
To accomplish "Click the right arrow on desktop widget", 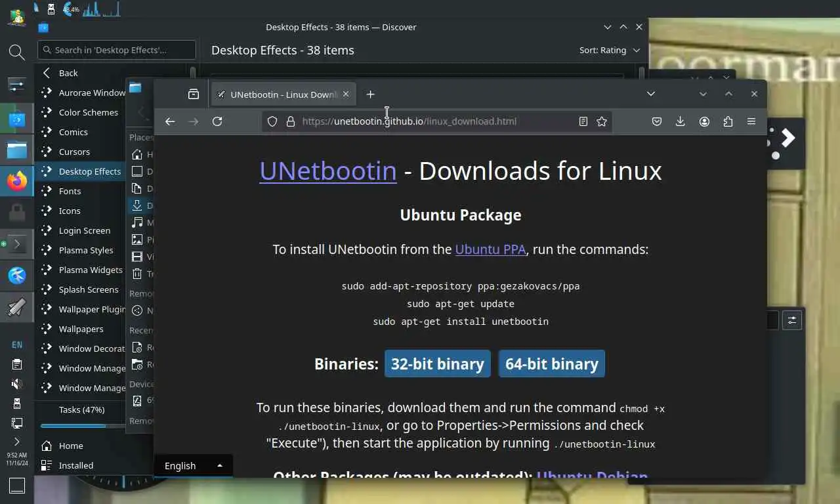I will point(788,138).
